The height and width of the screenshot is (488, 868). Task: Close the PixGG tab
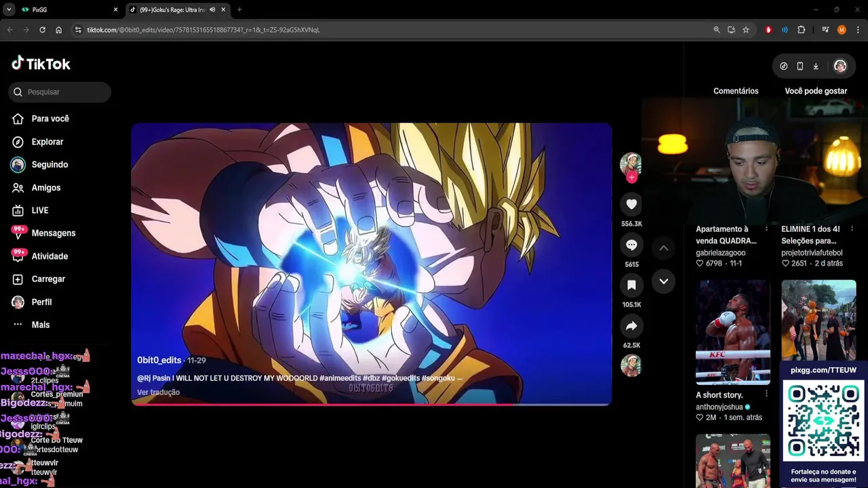click(x=115, y=9)
